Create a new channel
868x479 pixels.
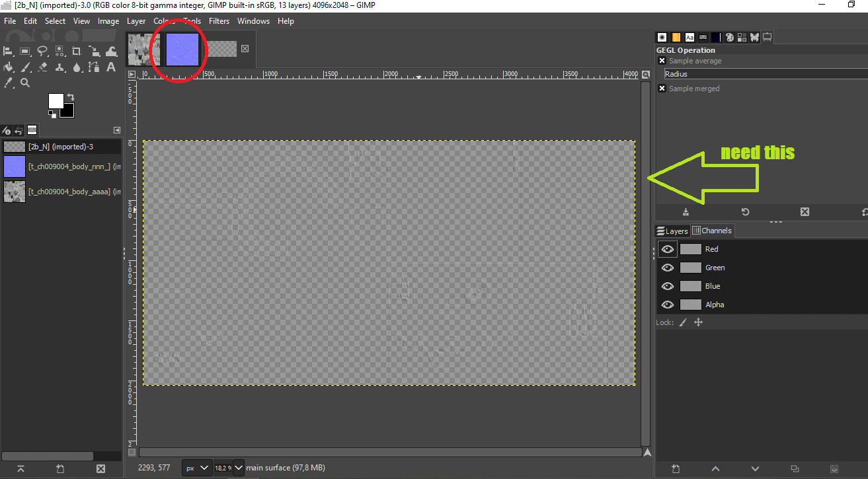coord(676,469)
